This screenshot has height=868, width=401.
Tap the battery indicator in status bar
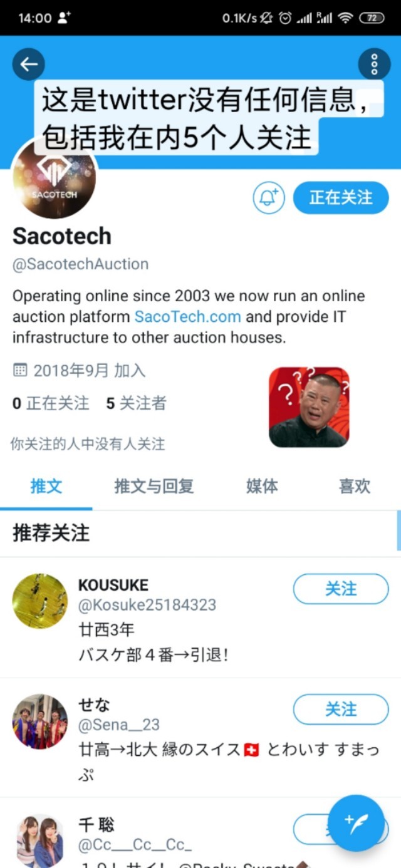[x=372, y=18]
